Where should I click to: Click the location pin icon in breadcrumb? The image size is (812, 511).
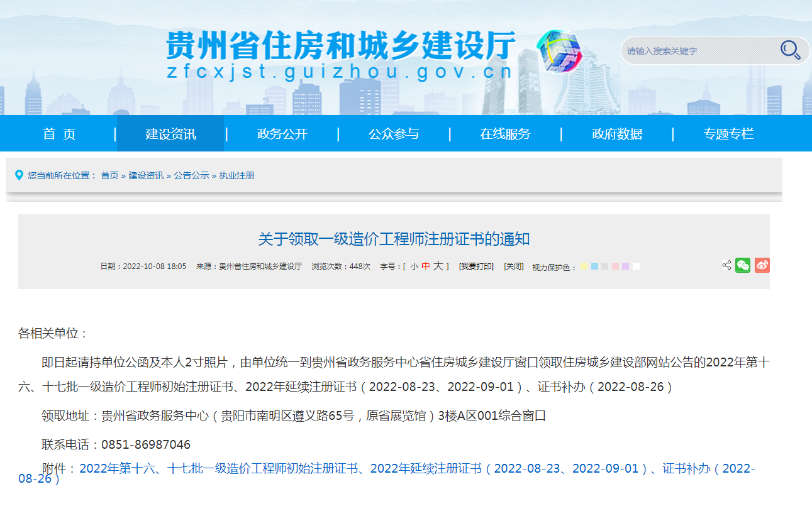point(19,175)
